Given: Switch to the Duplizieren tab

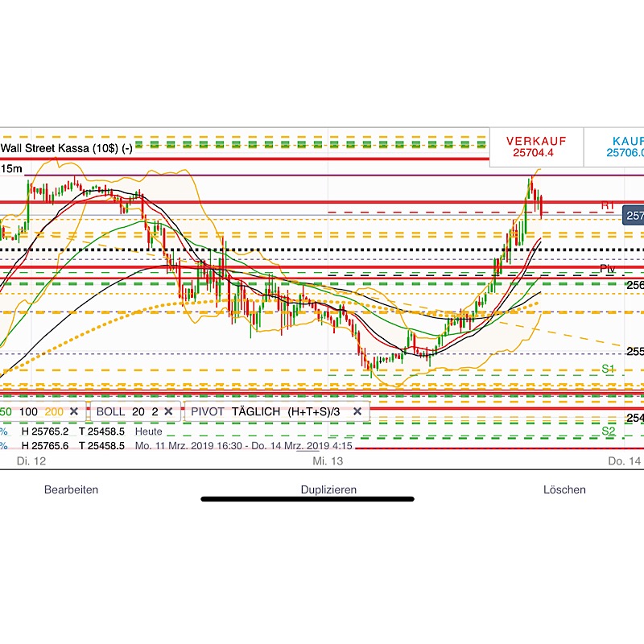Looking at the screenshot, I should point(329,489).
